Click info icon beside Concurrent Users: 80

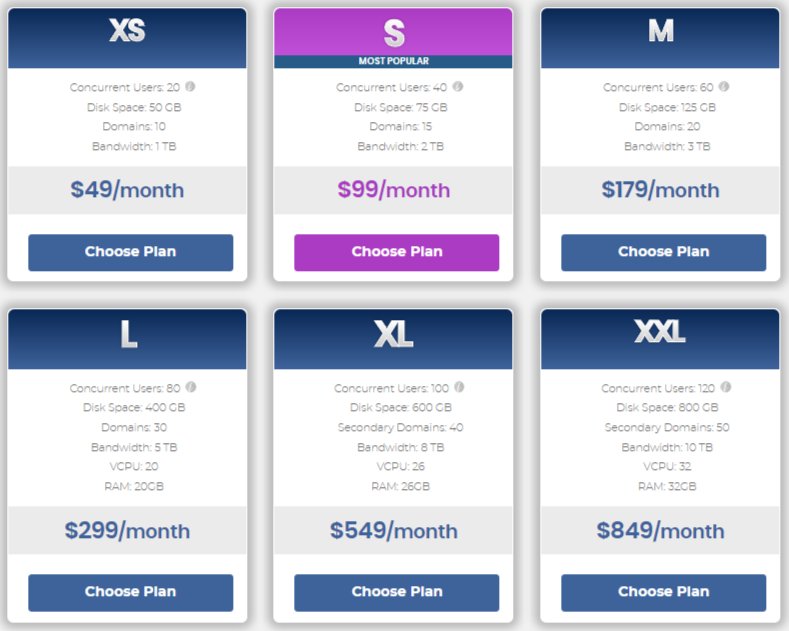tap(191, 387)
